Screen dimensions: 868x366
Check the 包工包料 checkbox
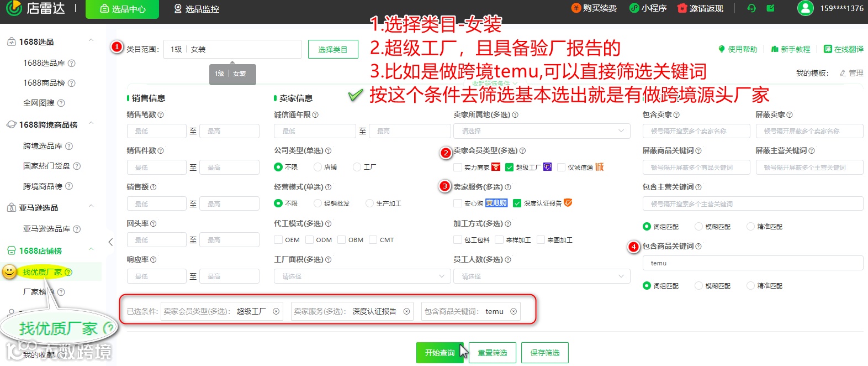click(x=457, y=239)
